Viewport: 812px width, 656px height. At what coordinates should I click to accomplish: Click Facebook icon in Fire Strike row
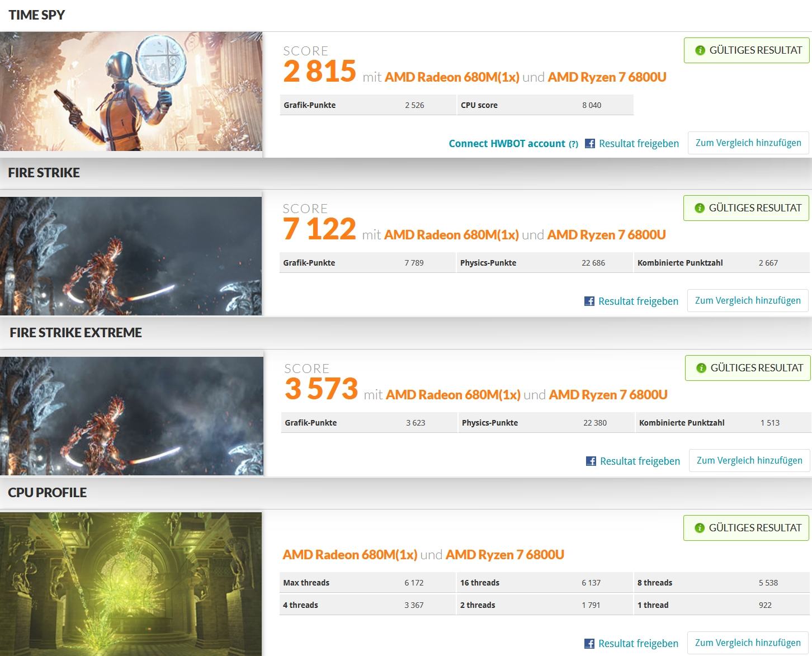pyautogui.click(x=589, y=301)
